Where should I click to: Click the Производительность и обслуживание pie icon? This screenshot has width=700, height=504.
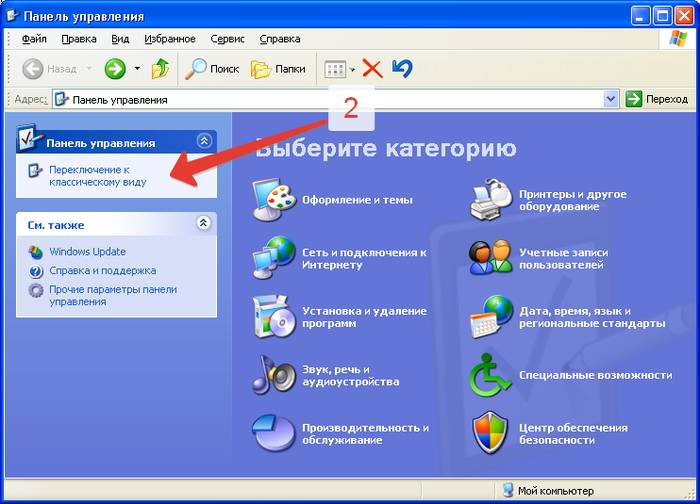[273, 432]
